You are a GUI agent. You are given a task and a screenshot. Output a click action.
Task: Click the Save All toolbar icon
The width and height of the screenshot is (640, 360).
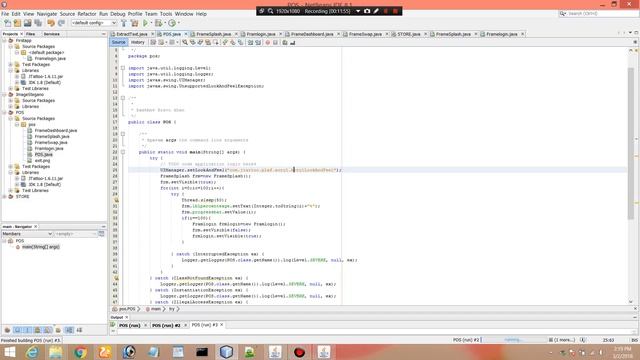[38, 23]
